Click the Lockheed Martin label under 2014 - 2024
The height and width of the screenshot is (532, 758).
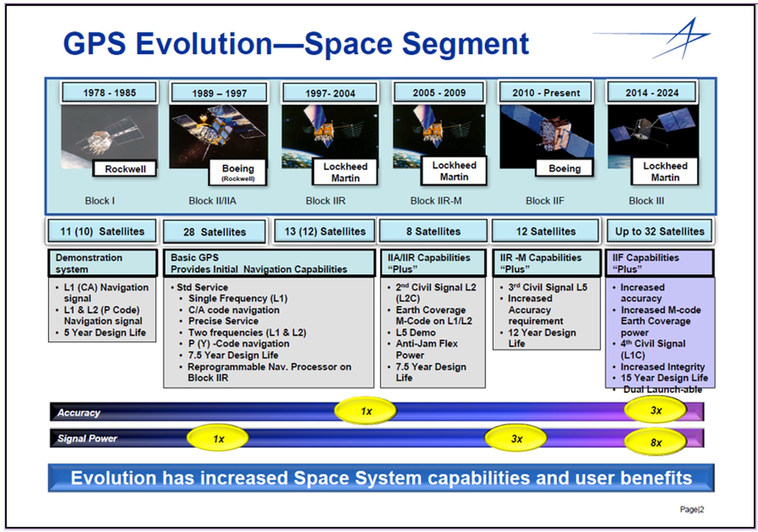click(x=665, y=172)
